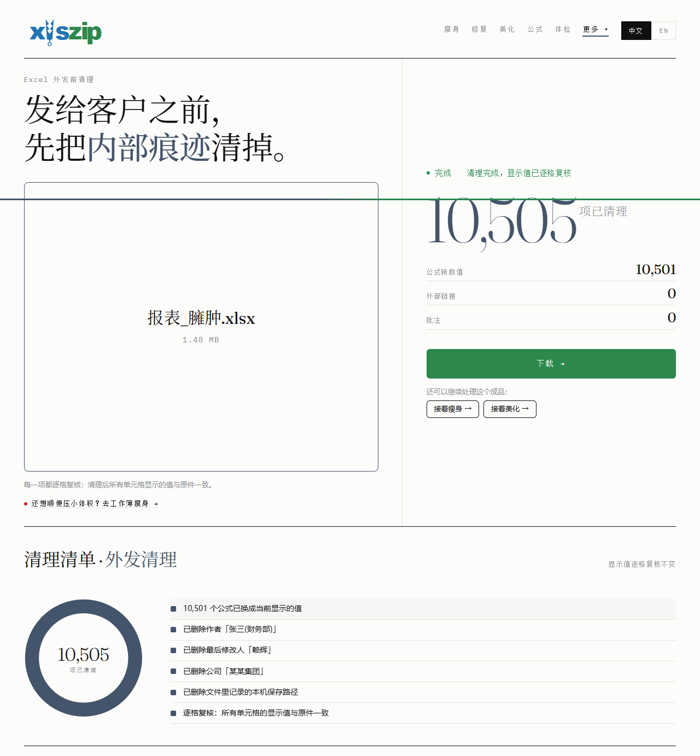Image resolution: width=700 pixels, height=756 pixels.
Task: Click the 外部链接 row label
Action: tap(441, 296)
